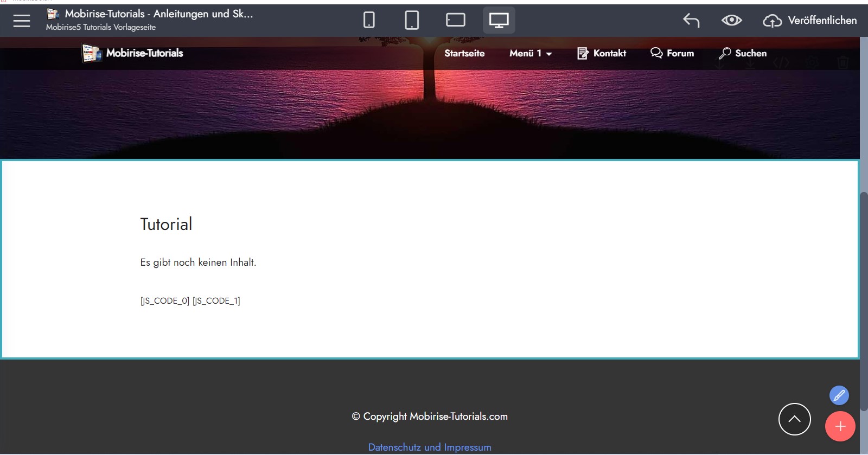Viewport: 868px width, 455px height.
Task: Click the scroll-to-top arrow circle
Action: point(794,419)
